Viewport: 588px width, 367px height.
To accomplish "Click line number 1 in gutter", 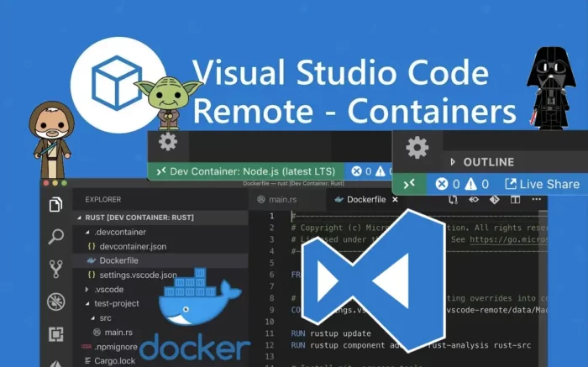I will 271,216.
